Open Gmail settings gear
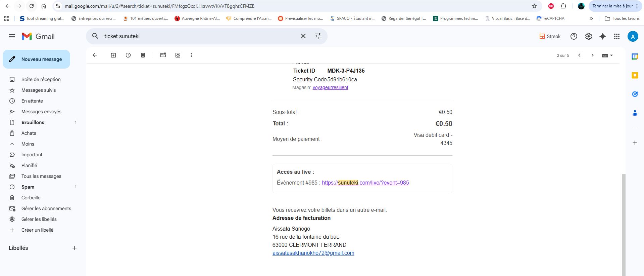The height and width of the screenshot is (276, 644). click(588, 36)
